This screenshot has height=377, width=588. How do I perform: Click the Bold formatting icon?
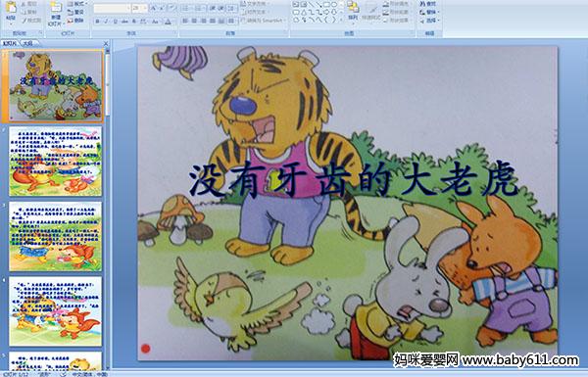tap(97, 22)
